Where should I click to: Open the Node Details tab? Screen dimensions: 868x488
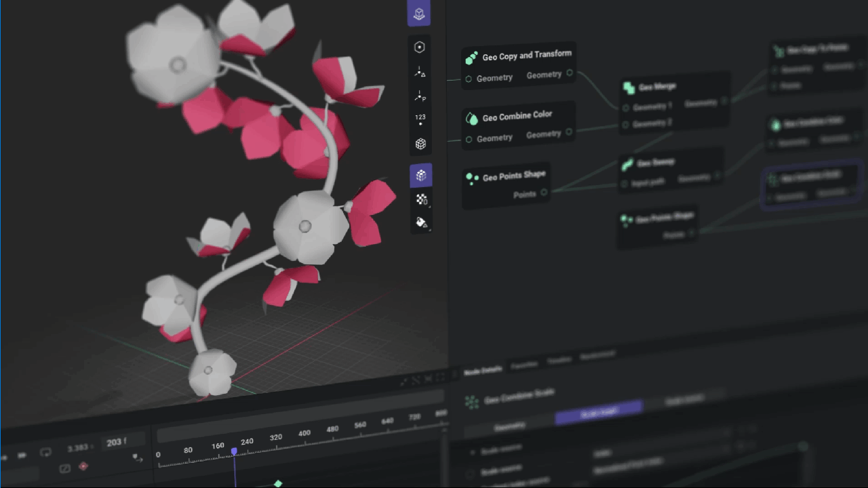click(483, 371)
